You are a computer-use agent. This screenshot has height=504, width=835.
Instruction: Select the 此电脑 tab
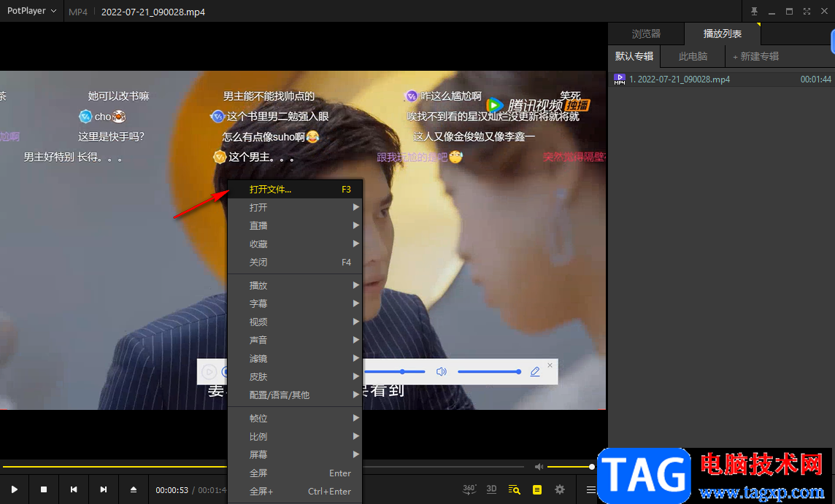[693, 56]
